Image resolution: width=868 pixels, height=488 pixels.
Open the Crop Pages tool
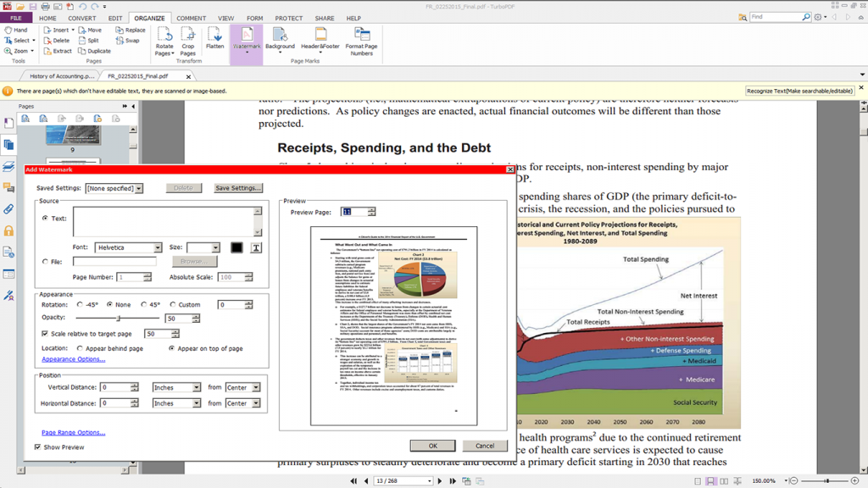[187, 42]
